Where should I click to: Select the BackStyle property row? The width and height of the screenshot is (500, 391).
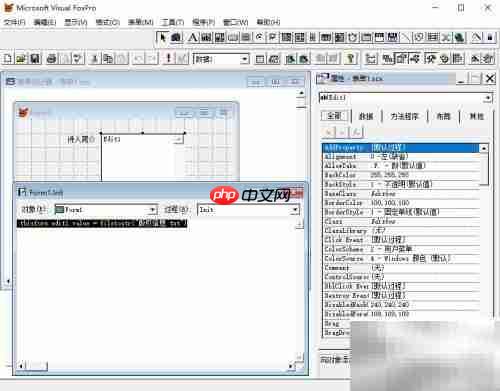pyautogui.click(x=401, y=184)
